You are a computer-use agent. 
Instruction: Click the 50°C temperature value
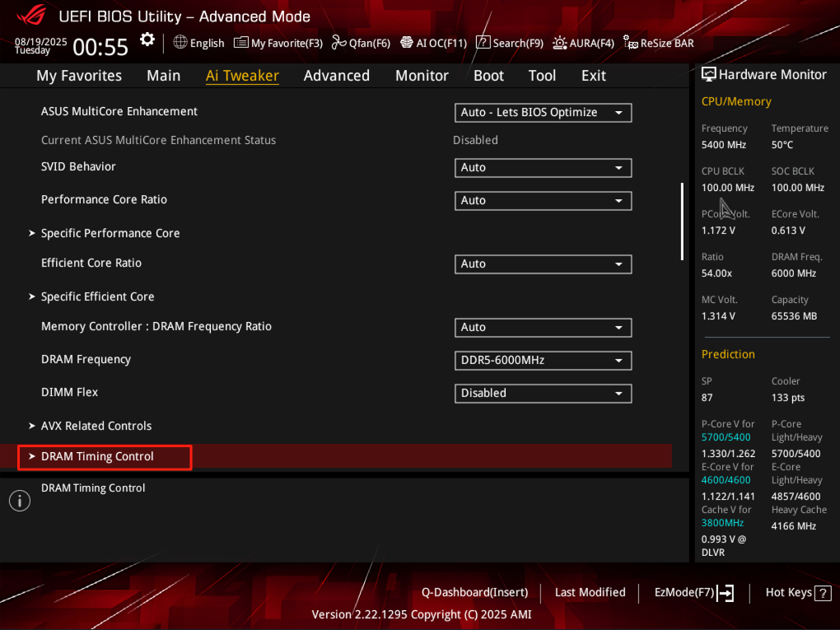pyautogui.click(x=782, y=145)
